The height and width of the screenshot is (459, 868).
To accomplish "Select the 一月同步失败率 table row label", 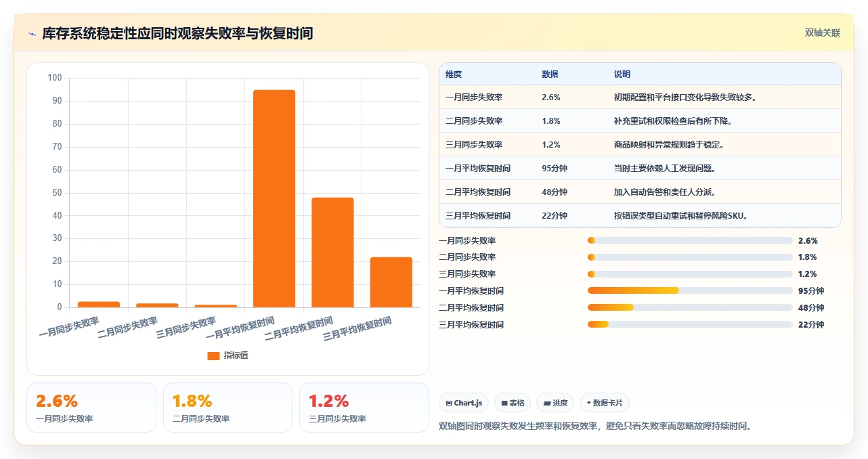I will [474, 97].
